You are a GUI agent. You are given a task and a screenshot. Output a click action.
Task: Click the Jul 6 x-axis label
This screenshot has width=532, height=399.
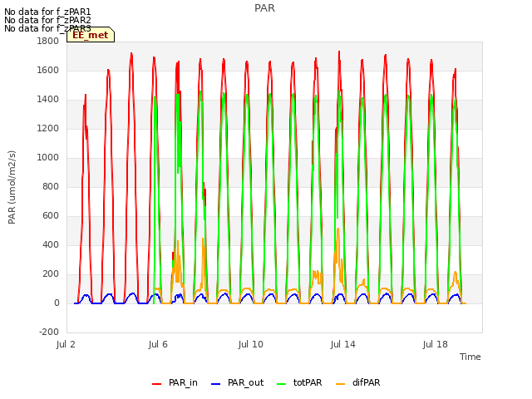[158, 344]
